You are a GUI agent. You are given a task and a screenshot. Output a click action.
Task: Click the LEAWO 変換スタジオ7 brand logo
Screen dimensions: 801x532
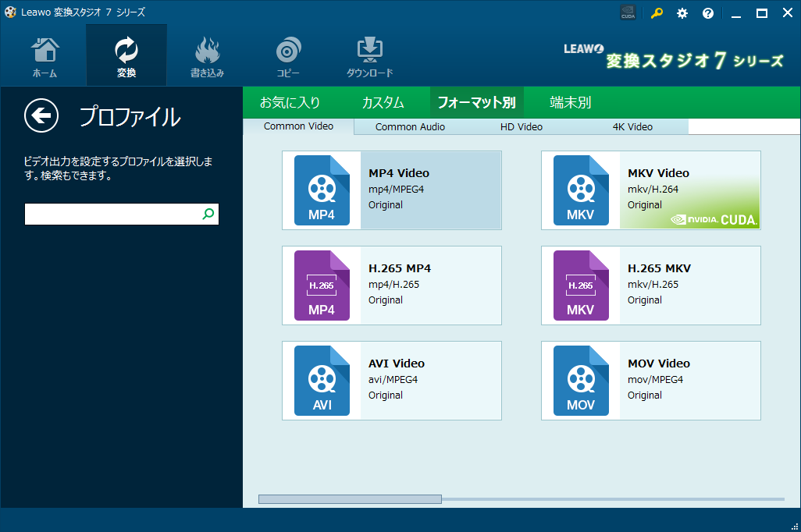pos(673,57)
